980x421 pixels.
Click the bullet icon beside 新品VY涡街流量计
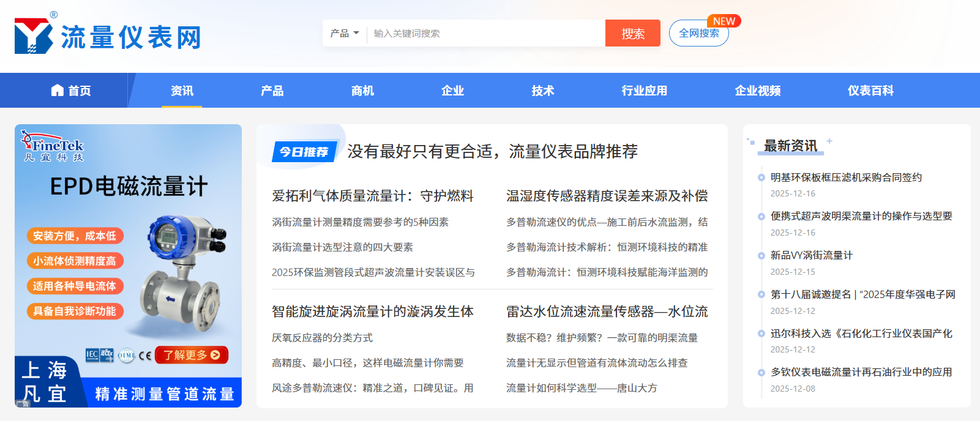pos(761,256)
